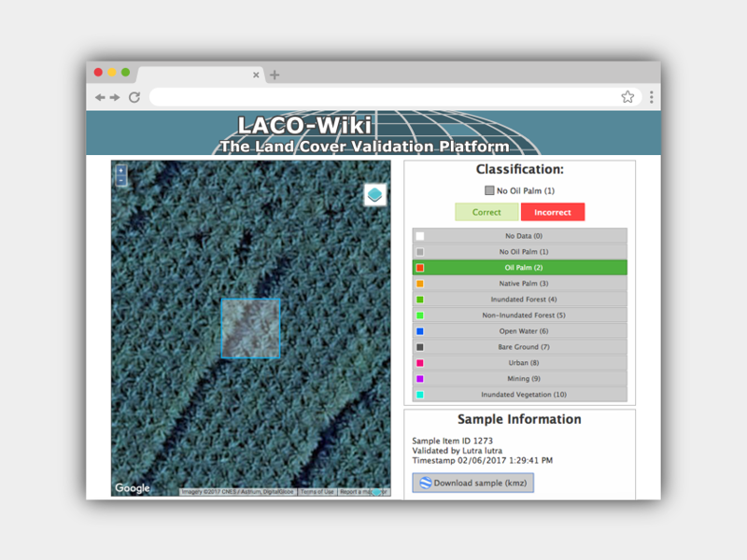Click the purple Mining color swatch
The image size is (747, 560).
tap(419, 379)
